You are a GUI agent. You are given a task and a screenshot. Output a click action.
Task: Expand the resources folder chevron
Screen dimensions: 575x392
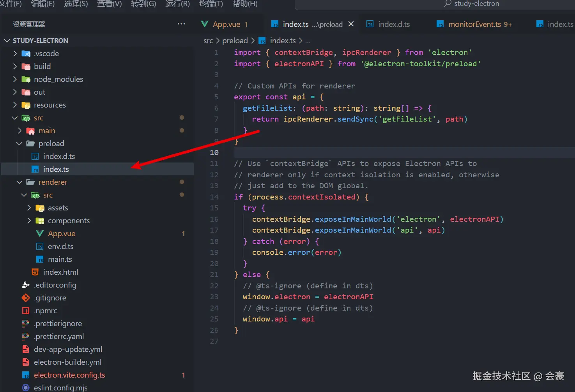[15, 105]
